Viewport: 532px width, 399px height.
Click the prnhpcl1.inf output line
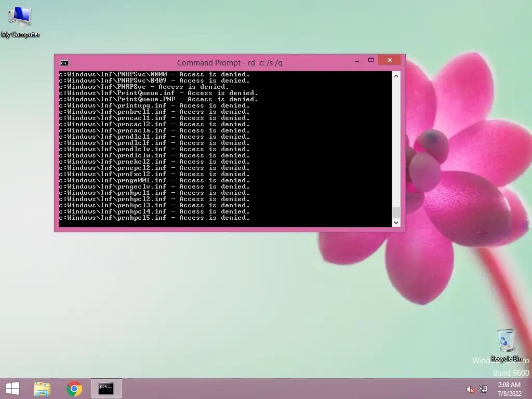(154, 193)
